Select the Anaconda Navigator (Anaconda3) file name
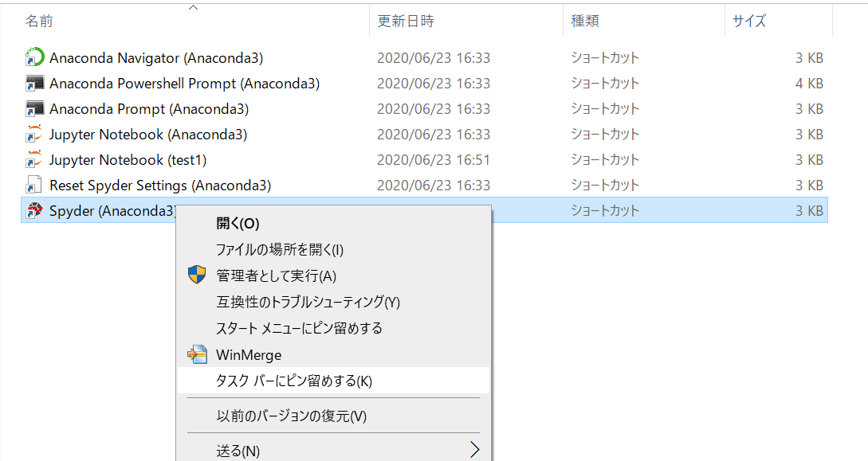Screen dimensions: 868x461 click(156, 58)
